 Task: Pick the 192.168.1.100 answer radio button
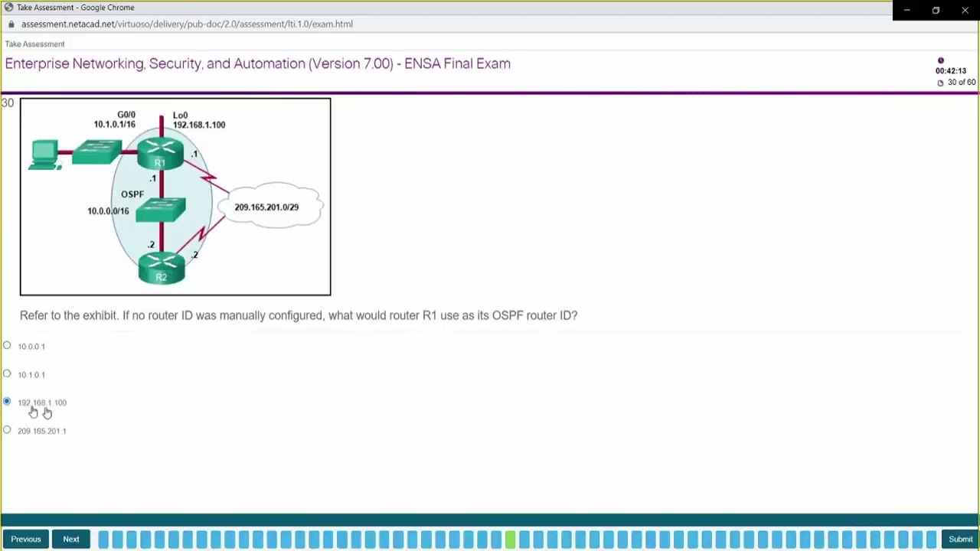(7, 401)
